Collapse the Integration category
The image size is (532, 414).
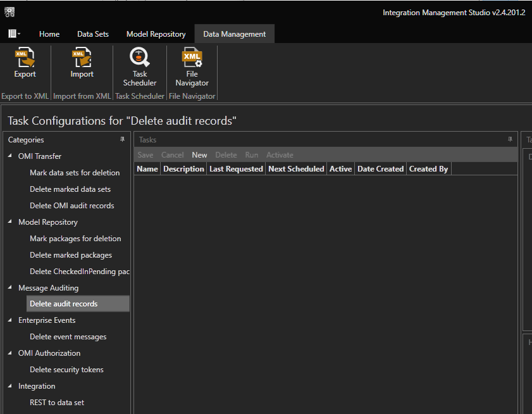[10, 386]
